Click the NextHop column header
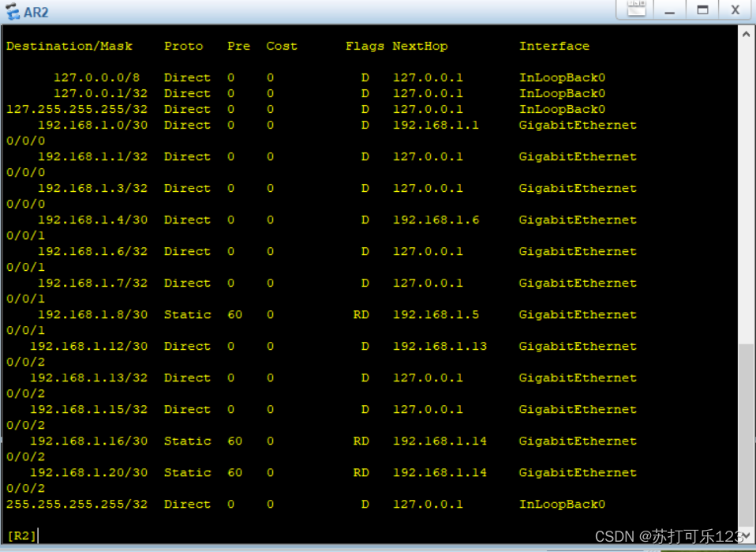The width and height of the screenshot is (756, 552). [420, 46]
